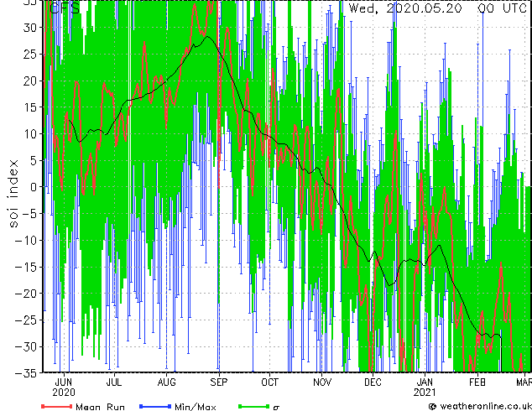Click the '0' y-axis tick label

pos(34,187)
